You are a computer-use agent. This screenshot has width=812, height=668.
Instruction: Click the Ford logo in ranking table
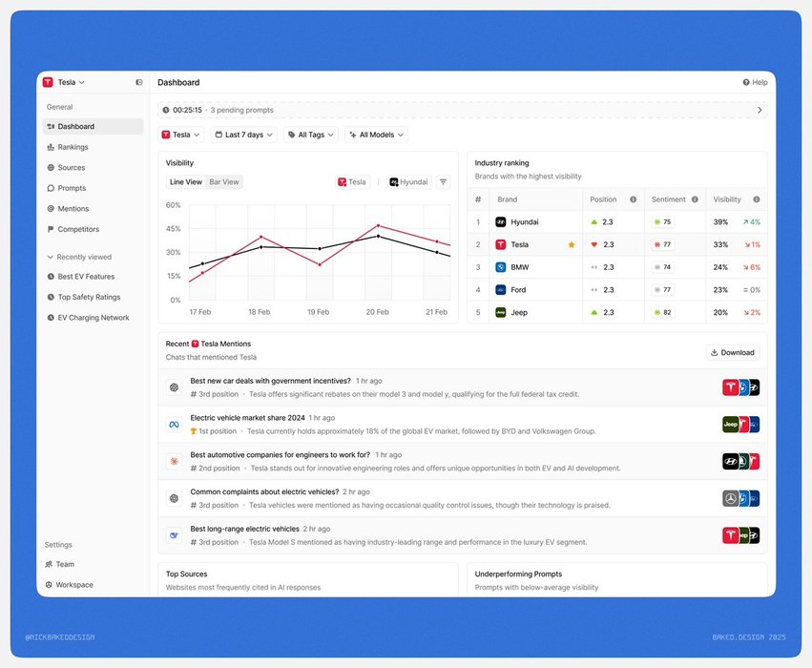[500, 290]
